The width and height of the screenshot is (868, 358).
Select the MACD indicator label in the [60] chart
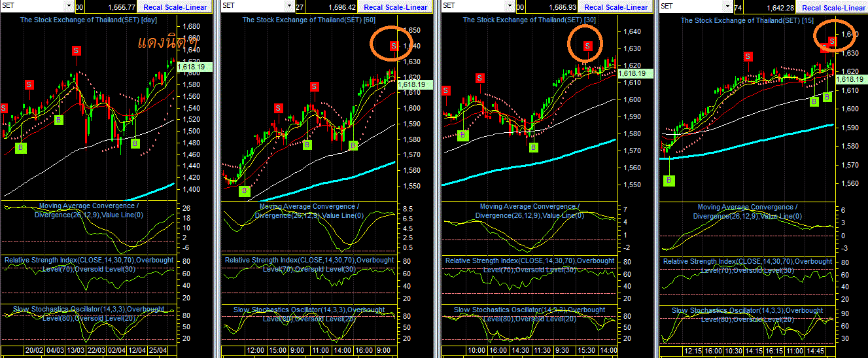[309, 211]
